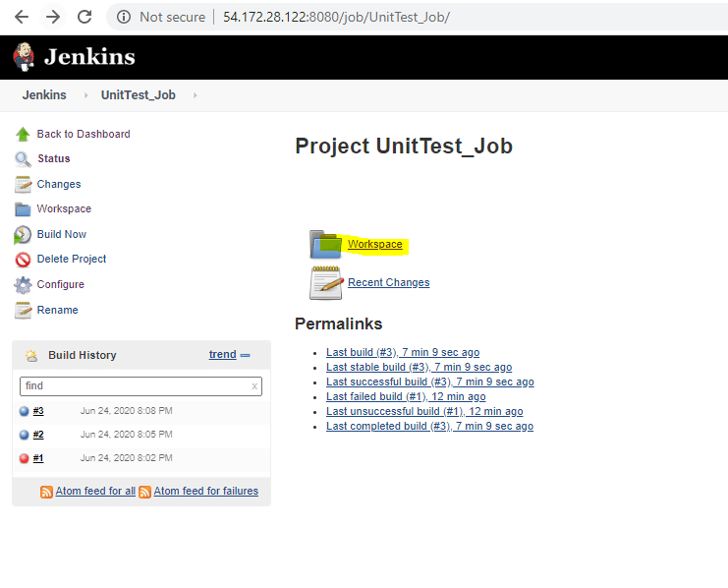Clear the find field with the x
This screenshot has width=728, height=588.
tap(254, 386)
